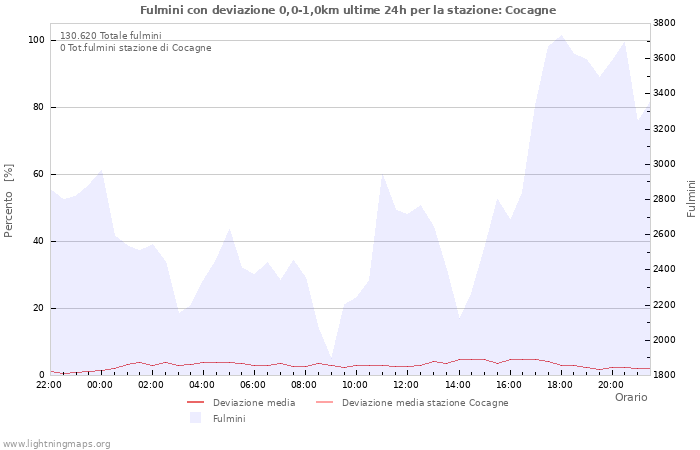Click the 3000 right axis value
Image resolution: width=700 pixels, height=450 pixels.
click(664, 164)
